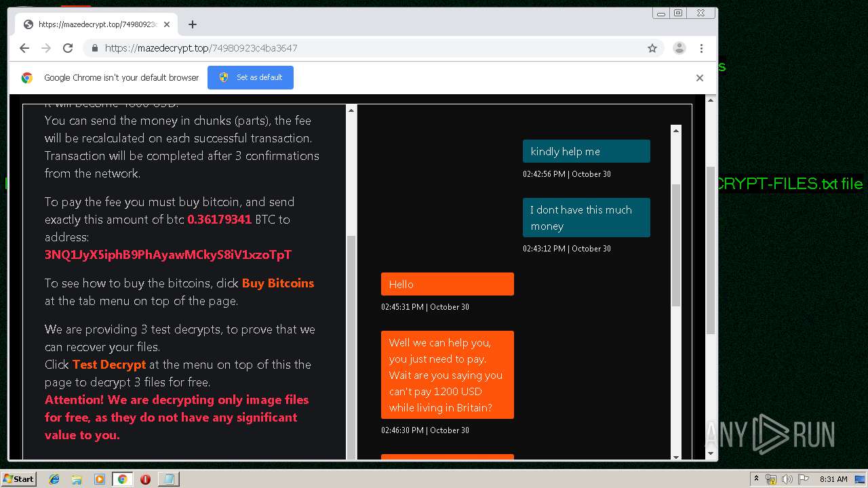Click the Chrome logo in infobar

click(27, 77)
